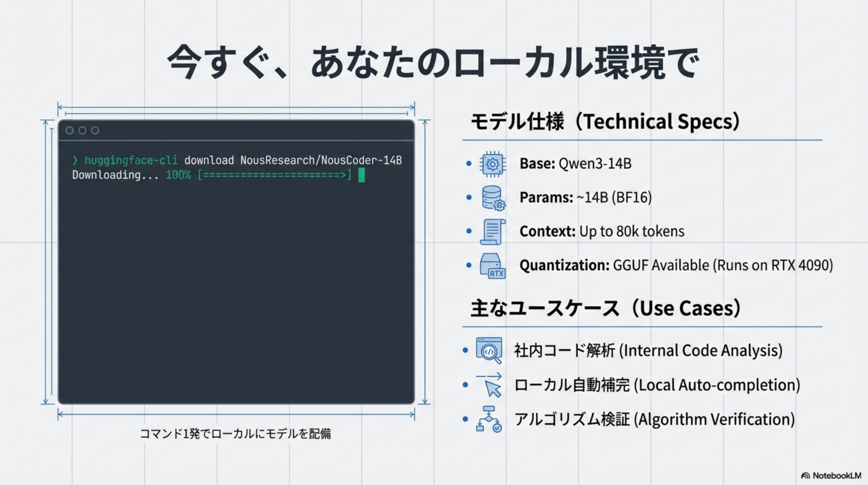This screenshot has height=485, width=868.
Task: Click the code magnifier icon for Internal Code Analysis
Action: coord(489,350)
